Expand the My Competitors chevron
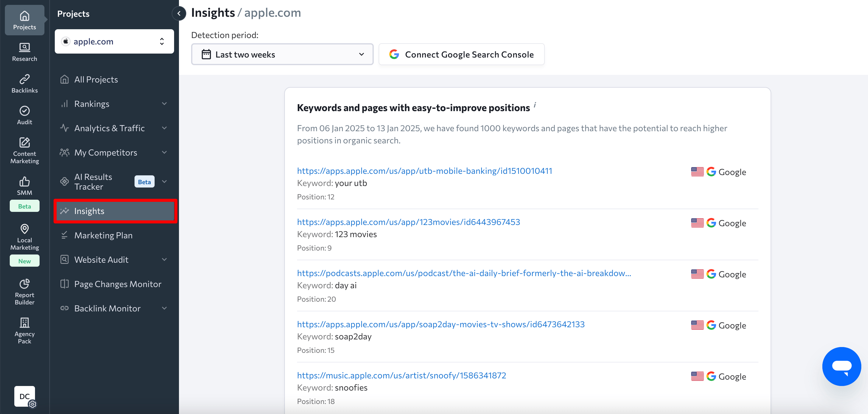The height and width of the screenshot is (414, 868). pyautogui.click(x=164, y=153)
